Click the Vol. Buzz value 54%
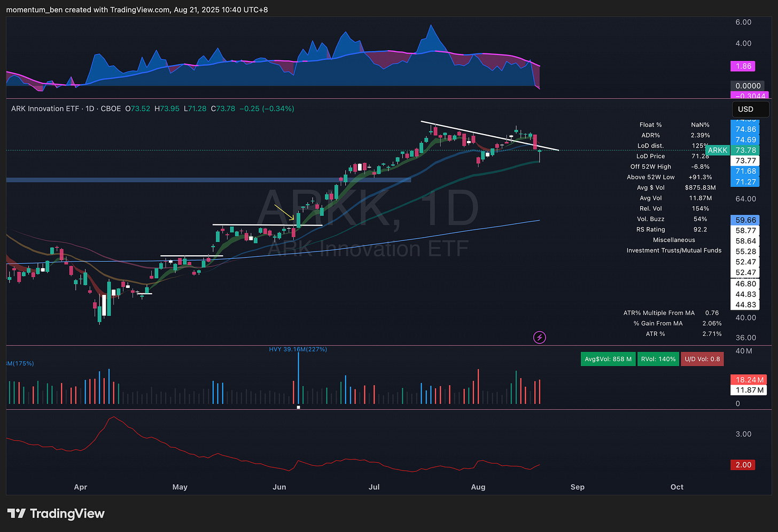This screenshot has height=532, width=778. click(x=700, y=219)
